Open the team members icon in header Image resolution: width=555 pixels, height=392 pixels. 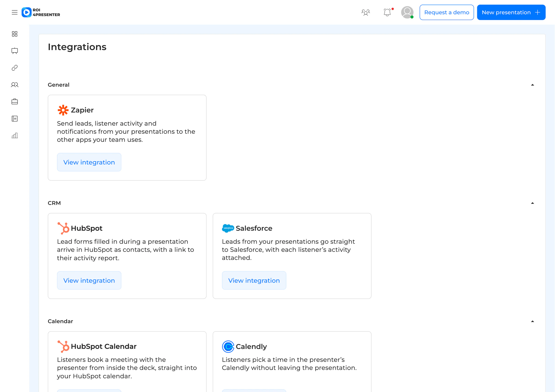pos(365,12)
